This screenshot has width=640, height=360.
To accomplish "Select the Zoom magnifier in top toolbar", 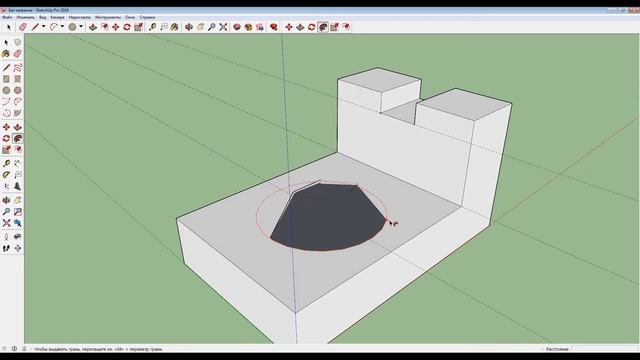I will pos(211,27).
